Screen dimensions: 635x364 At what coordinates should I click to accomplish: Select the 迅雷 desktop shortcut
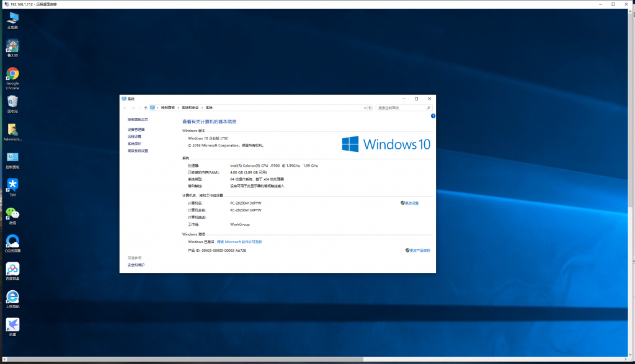pos(12,327)
